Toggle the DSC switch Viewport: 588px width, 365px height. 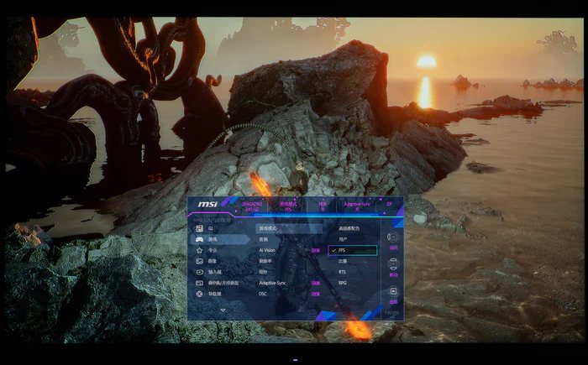315,295
